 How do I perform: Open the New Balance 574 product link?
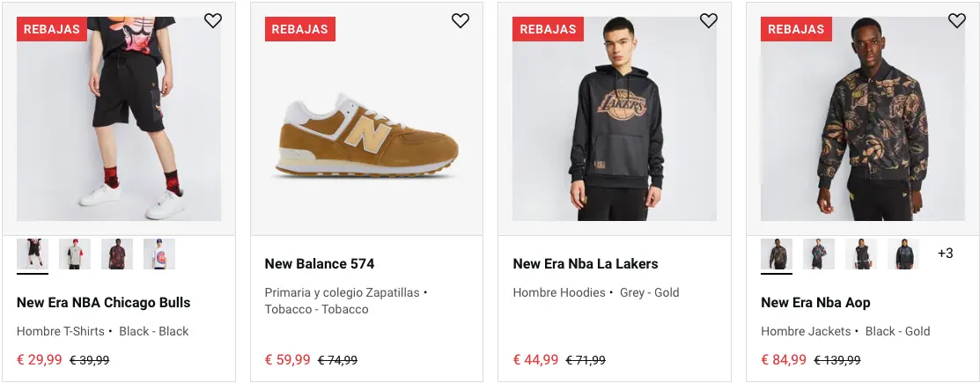pos(320,264)
